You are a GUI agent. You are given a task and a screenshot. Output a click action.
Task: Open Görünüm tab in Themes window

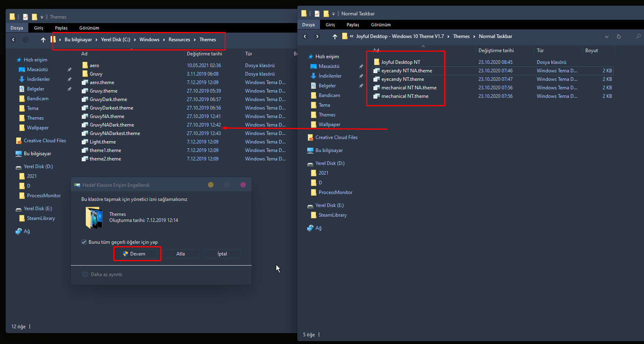(x=89, y=28)
